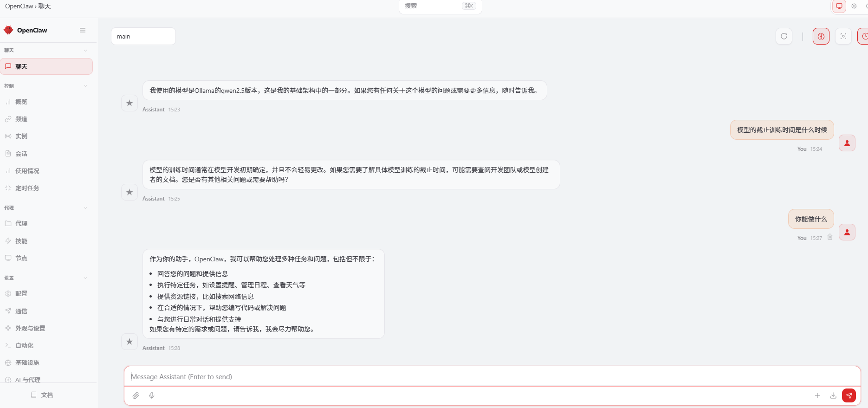Open 概览 overview in sidebar
The width and height of the screenshot is (868, 408).
tap(46, 102)
